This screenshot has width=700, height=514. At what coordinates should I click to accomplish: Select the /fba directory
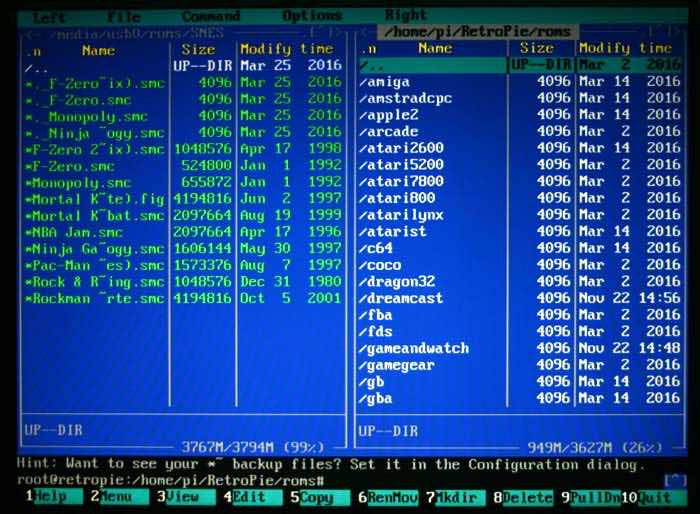pos(520,315)
